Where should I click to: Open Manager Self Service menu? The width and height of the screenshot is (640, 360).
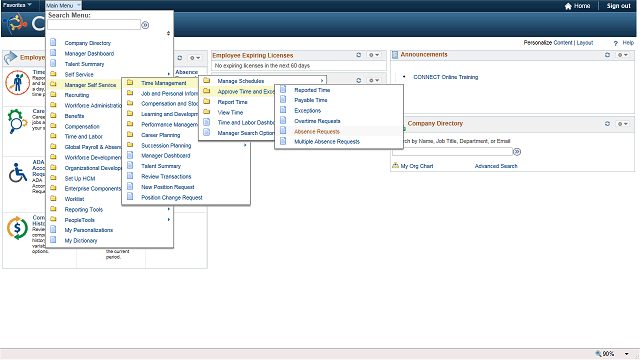click(90, 85)
